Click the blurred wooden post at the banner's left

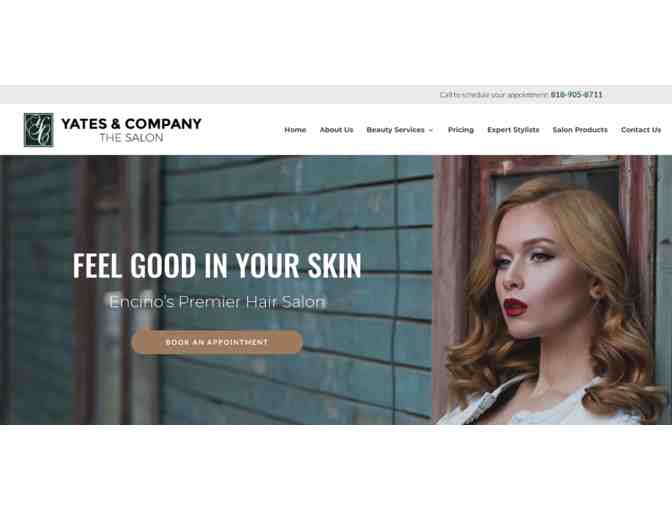pos(103,290)
